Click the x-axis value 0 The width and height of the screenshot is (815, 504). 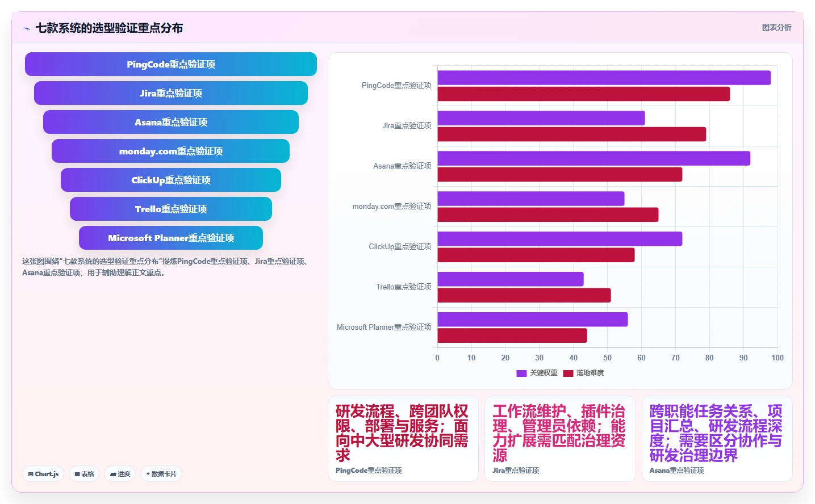tap(437, 358)
